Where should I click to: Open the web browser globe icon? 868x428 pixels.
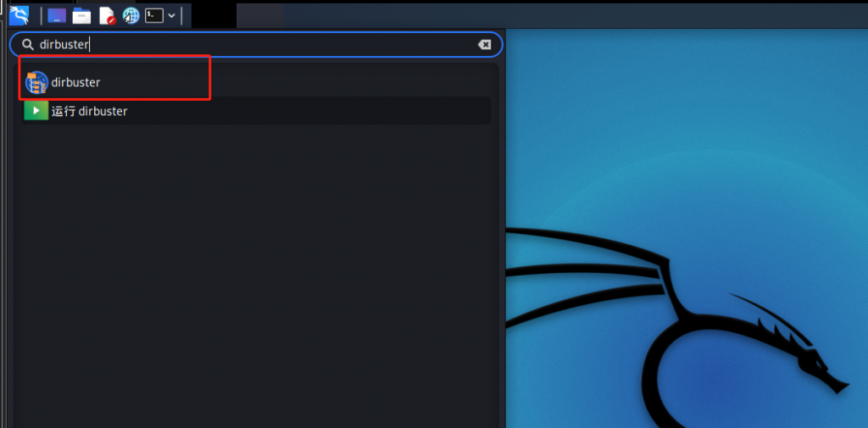tap(131, 15)
